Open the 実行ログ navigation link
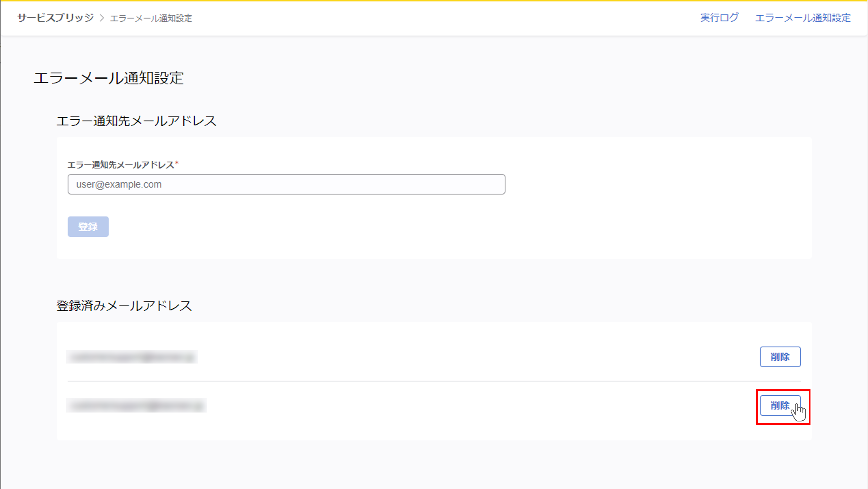868x489 pixels. pos(719,18)
